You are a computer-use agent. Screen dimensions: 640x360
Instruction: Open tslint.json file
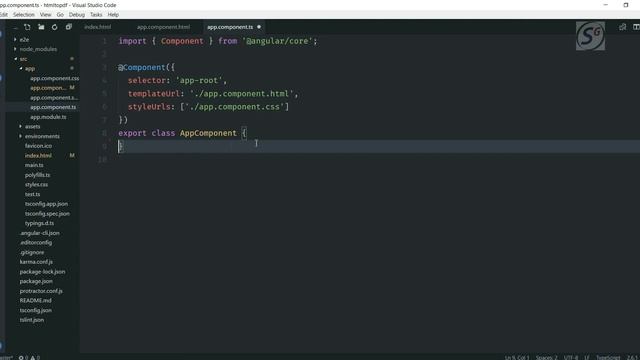pyautogui.click(x=32, y=320)
